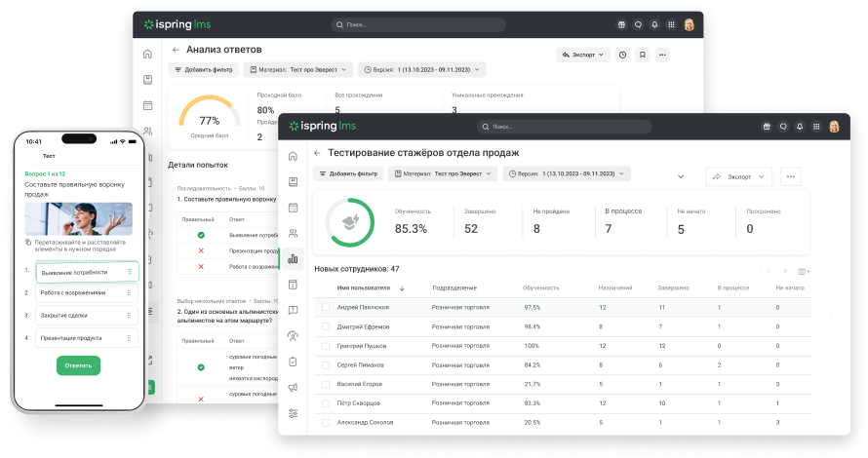Screen dimensions: 868x458
Task: Open more options button in front window
Action: (791, 177)
